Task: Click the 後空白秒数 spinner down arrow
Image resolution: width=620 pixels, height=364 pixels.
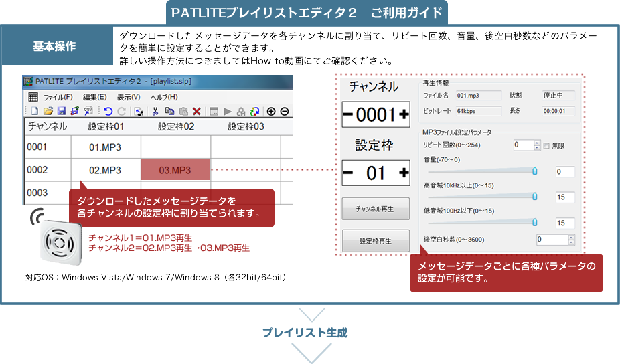Action: point(571,242)
